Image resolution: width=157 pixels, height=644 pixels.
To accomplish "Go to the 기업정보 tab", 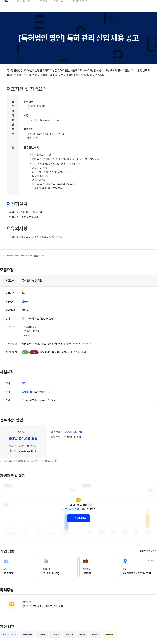I will (43, 1).
